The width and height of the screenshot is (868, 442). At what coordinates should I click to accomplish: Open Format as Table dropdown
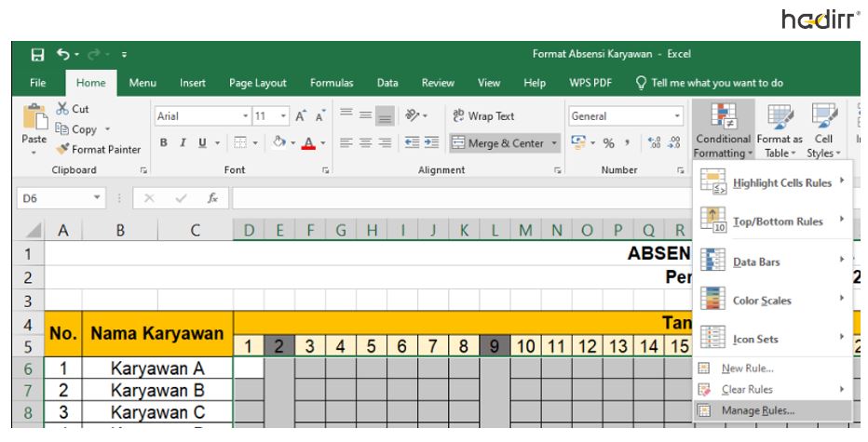780,130
